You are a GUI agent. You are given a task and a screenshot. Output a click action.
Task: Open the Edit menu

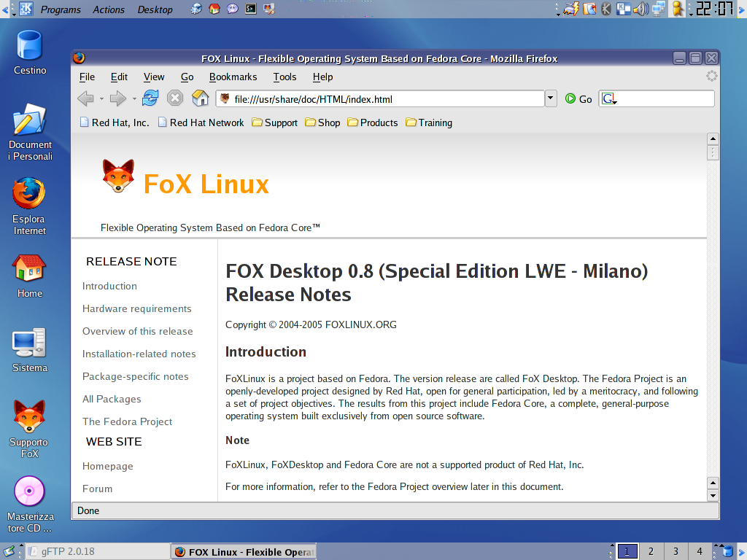[x=119, y=77]
